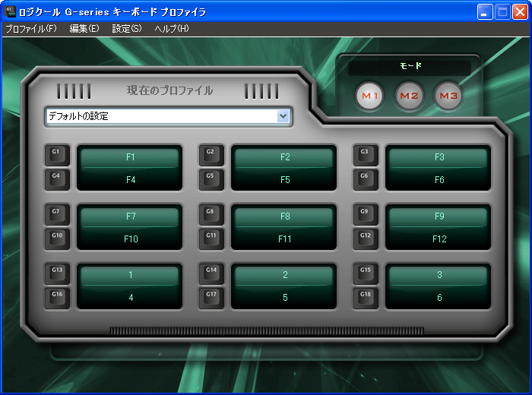
Task: Open the 設定(S) menu
Action: [x=127, y=29]
